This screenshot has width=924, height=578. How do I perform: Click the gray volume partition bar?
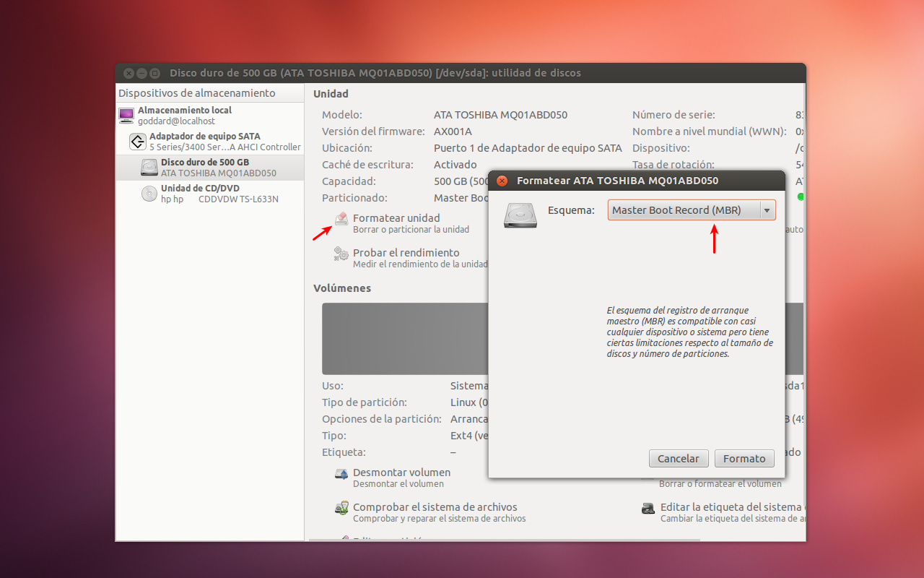click(404, 338)
